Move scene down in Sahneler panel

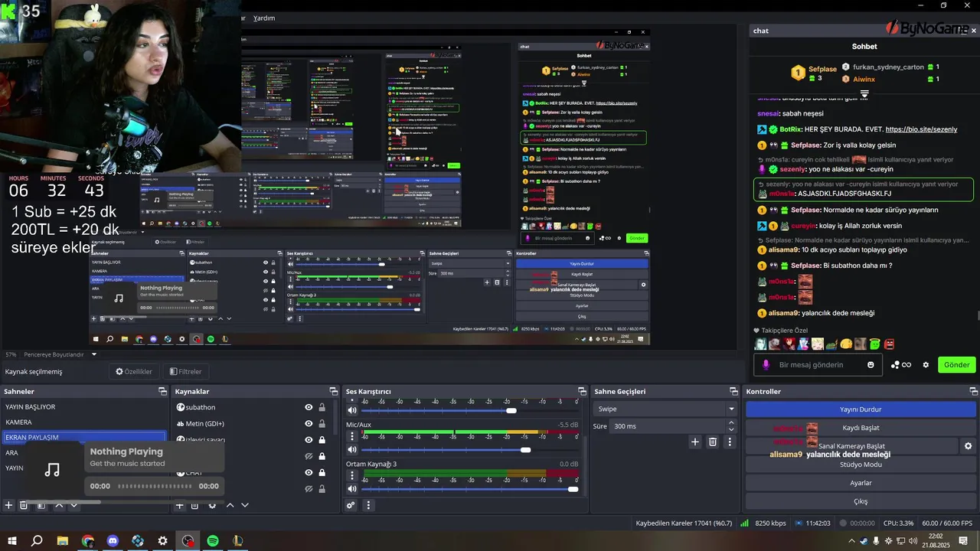pos(74,505)
